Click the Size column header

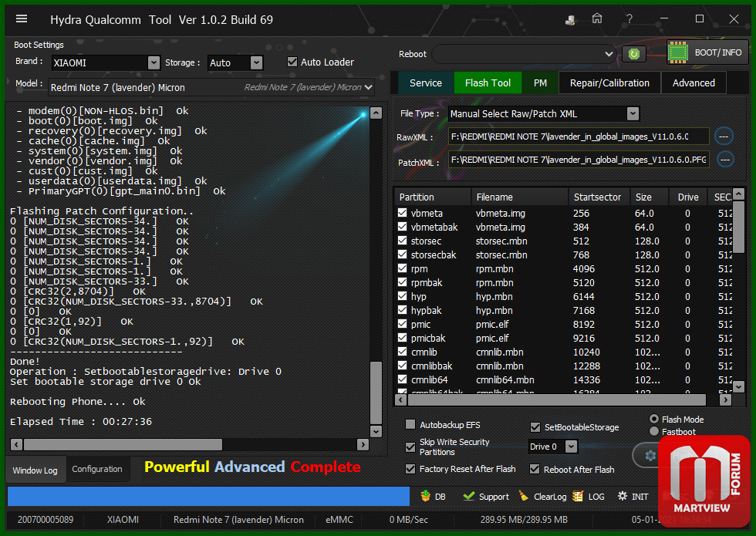click(650, 197)
